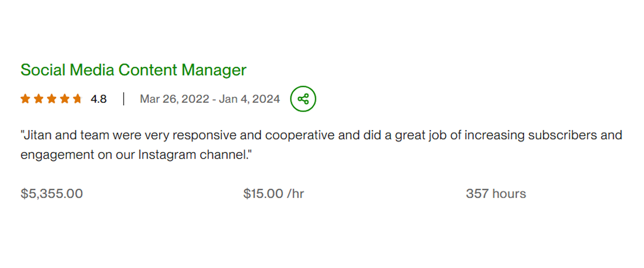The image size is (644, 268).
Task: Click the fourth orange rating star
Action: click(65, 99)
